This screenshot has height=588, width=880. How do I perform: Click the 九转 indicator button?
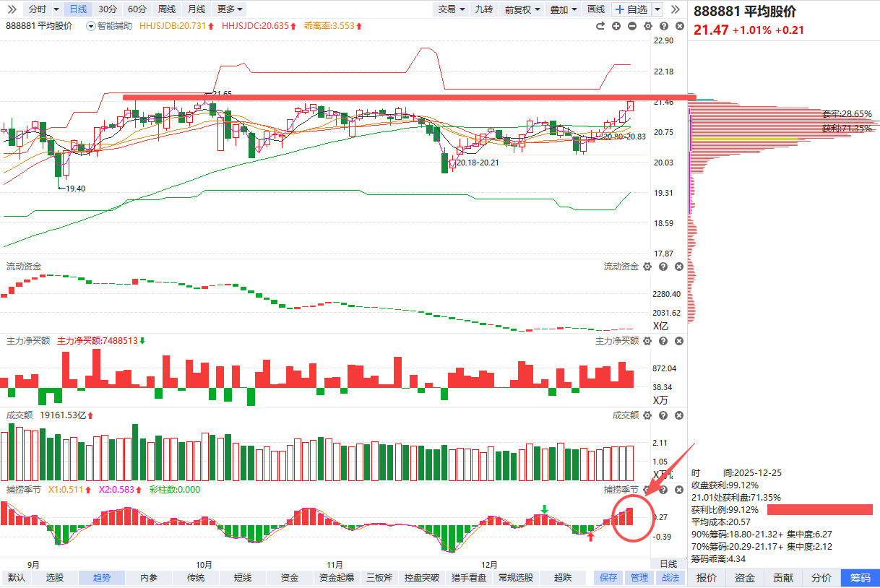(x=484, y=9)
